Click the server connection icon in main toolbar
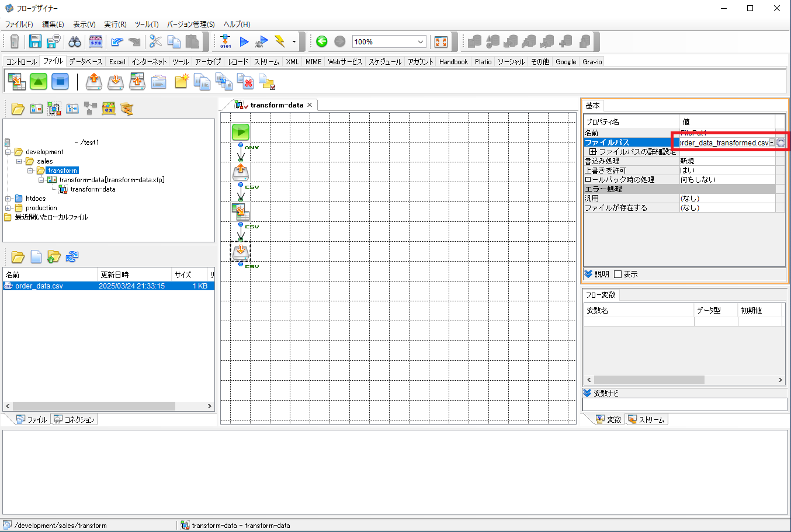This screenshot has width=791, height=532. (15, 41)
